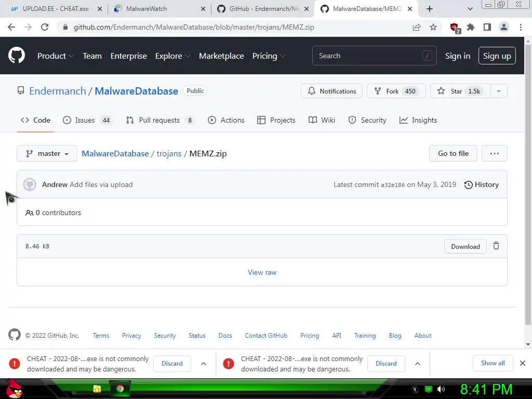Viewport: 532px width, 399px height.
Task: Star the MalwareDatabase repository
Action: pyautogui.click(x=460, y=91)
